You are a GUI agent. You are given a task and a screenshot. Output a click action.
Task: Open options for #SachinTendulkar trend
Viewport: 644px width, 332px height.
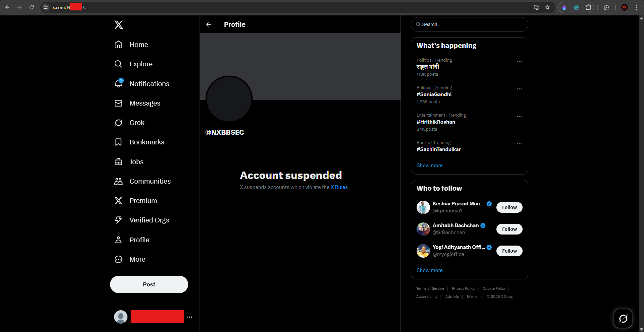(x=519, y=144)
